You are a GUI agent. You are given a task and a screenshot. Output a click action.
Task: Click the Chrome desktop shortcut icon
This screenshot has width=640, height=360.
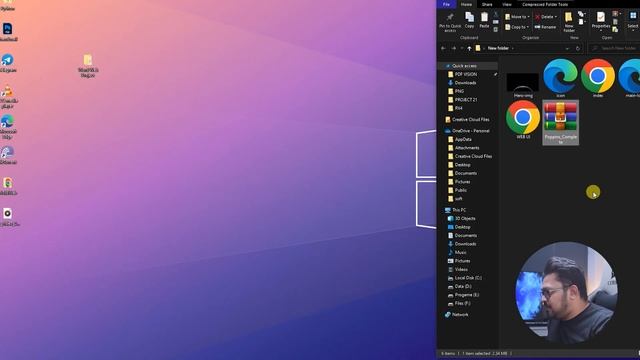(x=8, y=187)
